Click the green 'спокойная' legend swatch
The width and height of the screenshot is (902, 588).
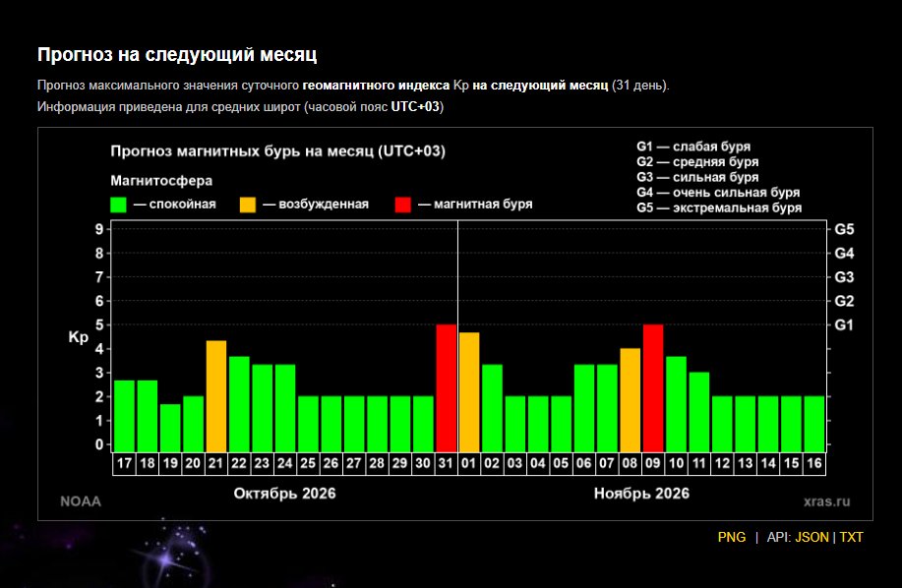pos(118,205)
